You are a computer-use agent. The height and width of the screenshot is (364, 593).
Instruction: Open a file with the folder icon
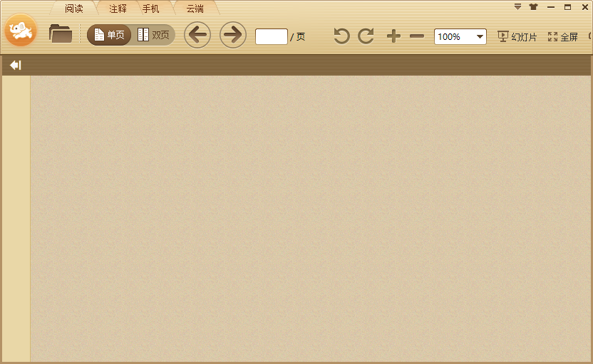tap(61, 33)
